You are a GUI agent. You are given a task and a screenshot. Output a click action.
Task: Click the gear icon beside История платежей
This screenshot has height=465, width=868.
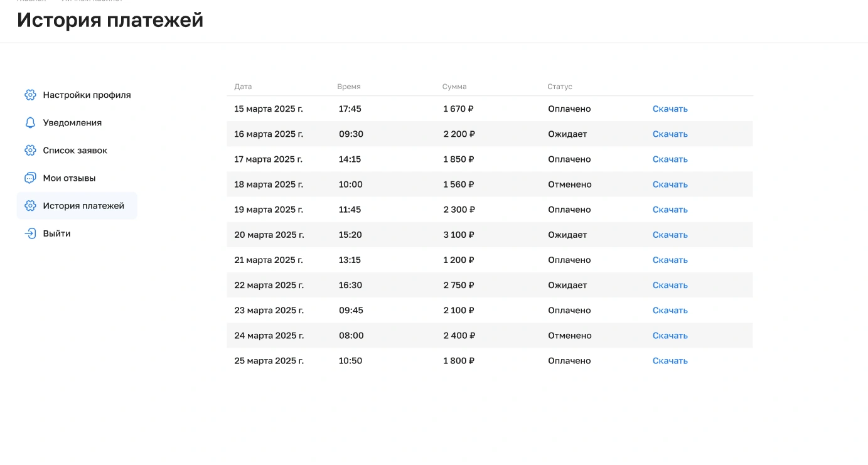click(30, 206)
